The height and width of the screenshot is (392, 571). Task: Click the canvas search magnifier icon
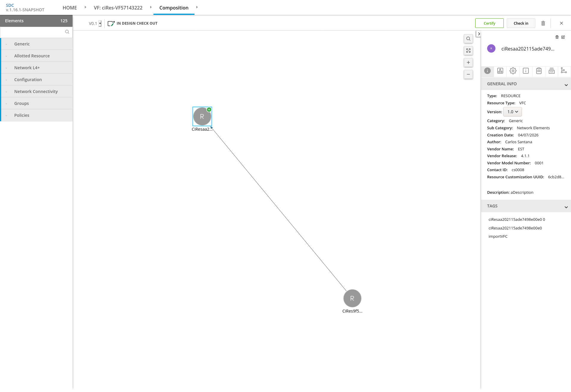(x=468, y=39)
